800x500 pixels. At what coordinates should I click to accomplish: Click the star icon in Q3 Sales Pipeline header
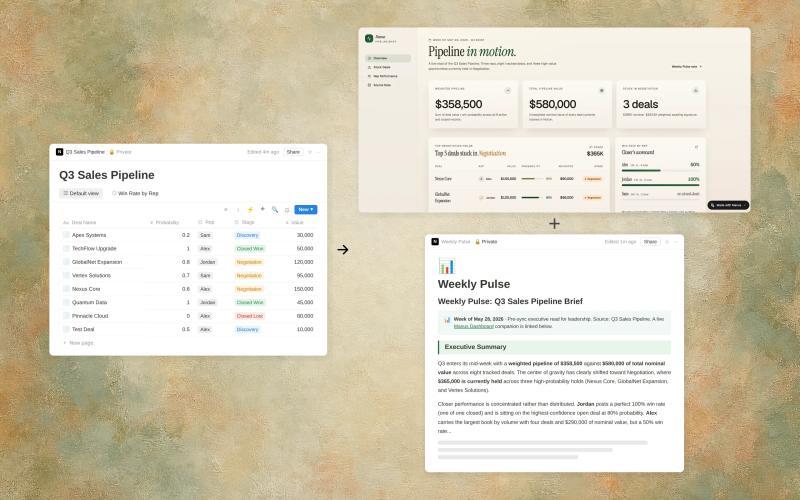coord(310,152)
